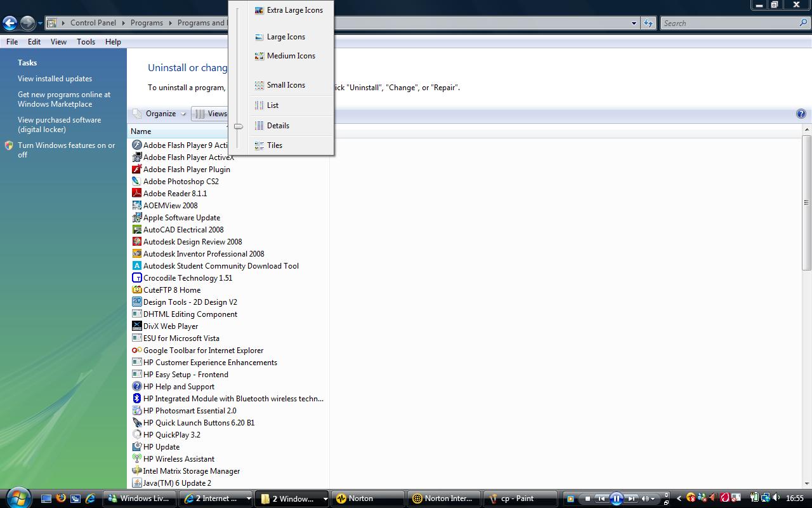812x508 pixels.
Task: Select Apple Software Update icon
Action: pos(136,218)
